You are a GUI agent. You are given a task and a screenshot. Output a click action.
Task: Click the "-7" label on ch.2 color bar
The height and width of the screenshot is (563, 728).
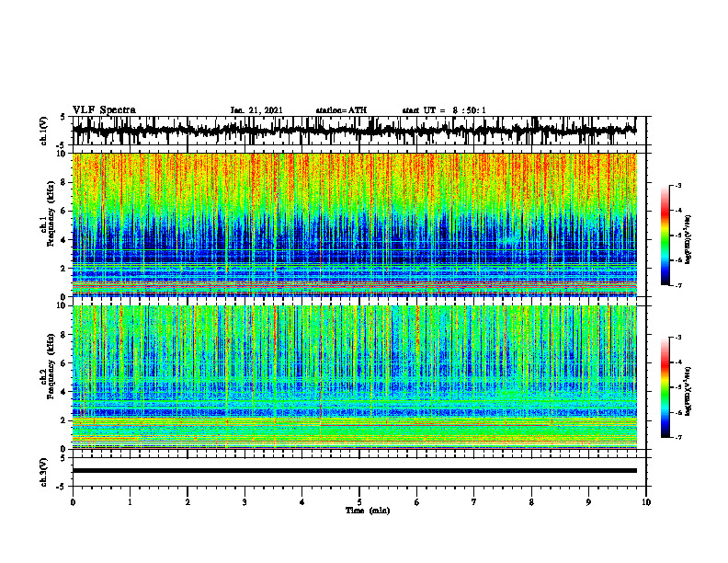pos(678,438)
